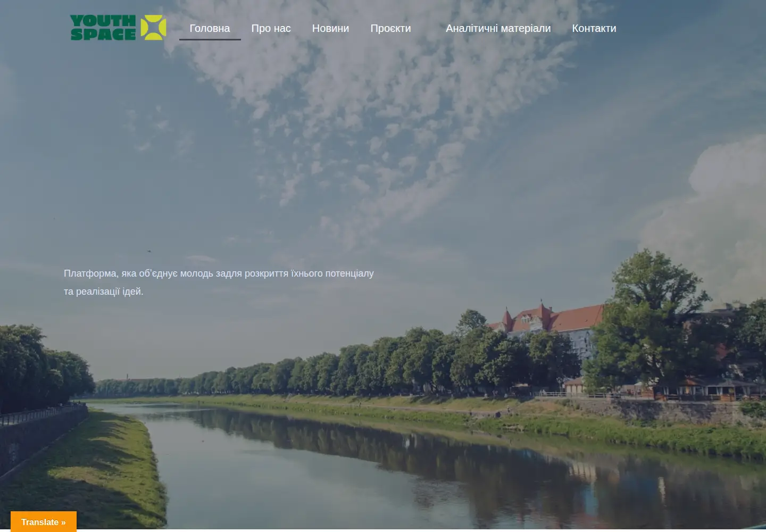Visit Аналітичні матеріали page
The image size is (766, 532).
tap(498, 28)
